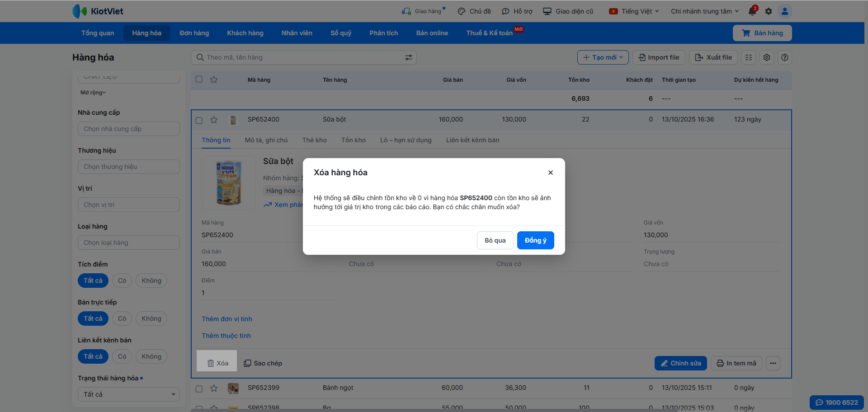Open Thuế & Kế toán menu

click(490, 33)
